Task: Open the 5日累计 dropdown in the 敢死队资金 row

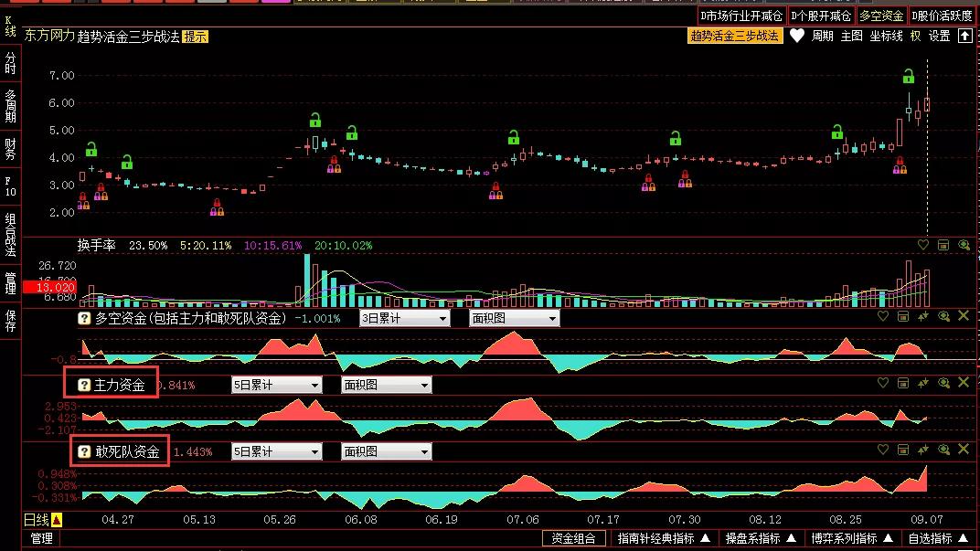Action: (276, 451)
